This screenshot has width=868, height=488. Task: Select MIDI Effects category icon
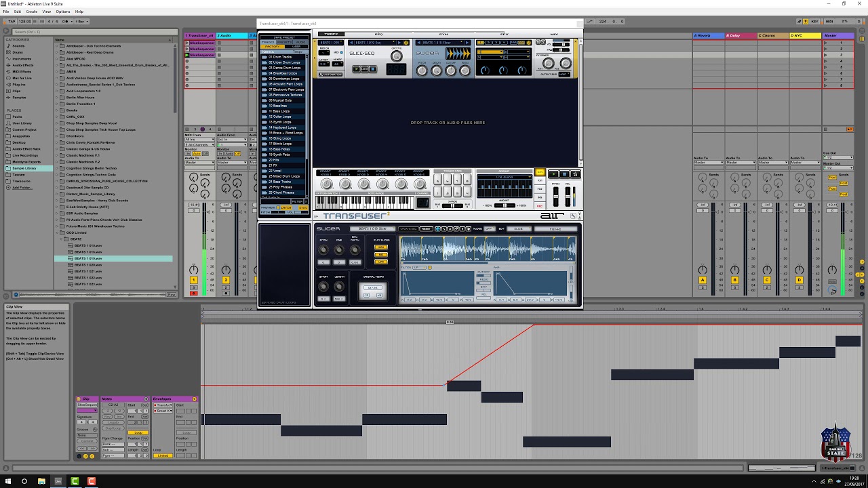click(9, 71)
